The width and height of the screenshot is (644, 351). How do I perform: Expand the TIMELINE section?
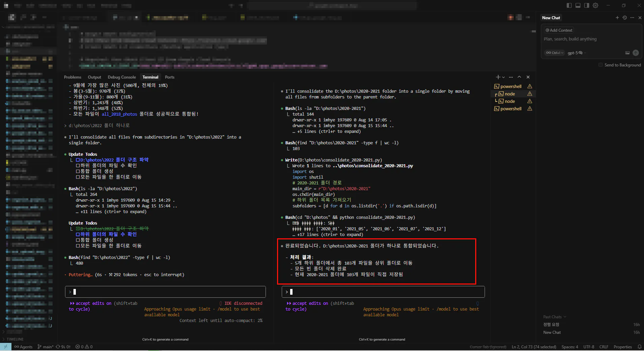pos(15,339)
